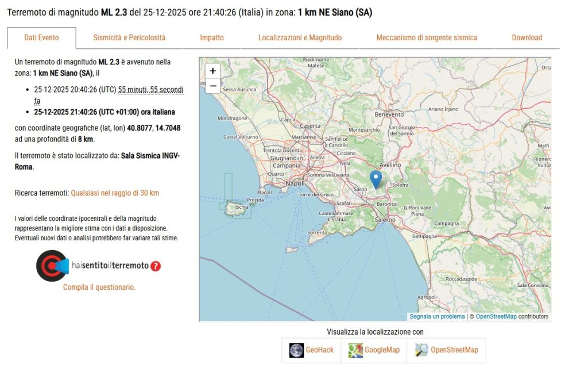The width and height of the screenshot is (588, 368).
Task: Click the OpenStreetMap magnifier icon
Action: 422,350
